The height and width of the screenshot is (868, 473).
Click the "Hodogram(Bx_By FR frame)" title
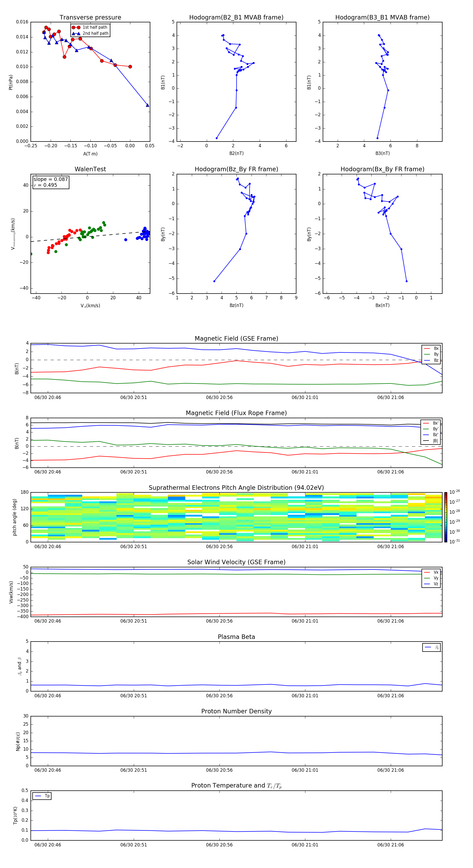382,169
